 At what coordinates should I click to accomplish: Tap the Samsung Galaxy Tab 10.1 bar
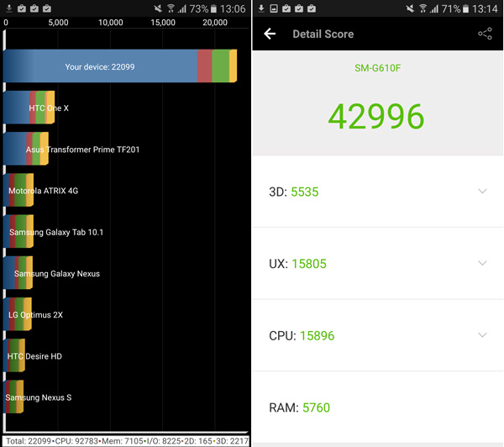18,231
